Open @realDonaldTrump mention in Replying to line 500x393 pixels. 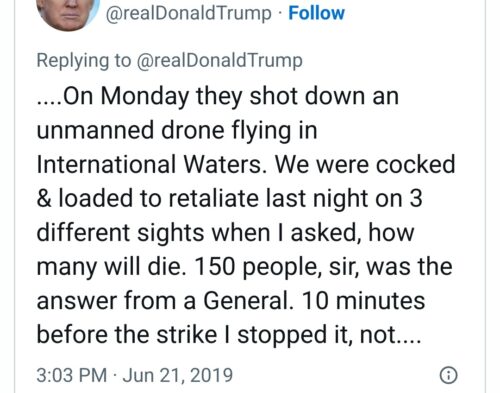[220, 61]
